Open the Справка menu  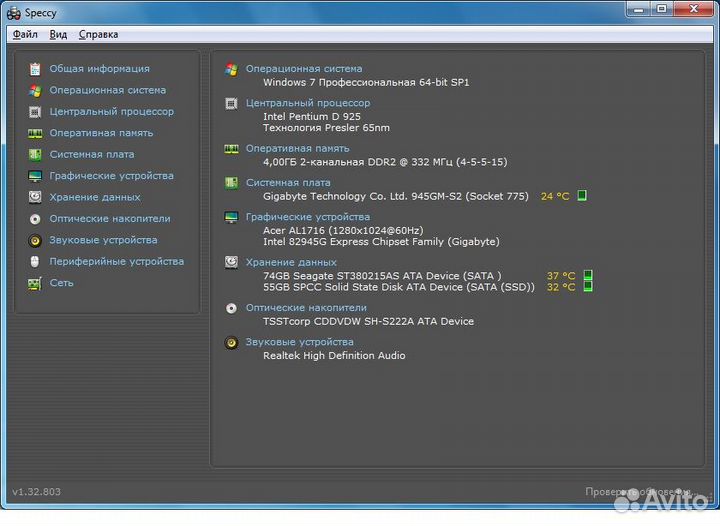coord(98,34)
